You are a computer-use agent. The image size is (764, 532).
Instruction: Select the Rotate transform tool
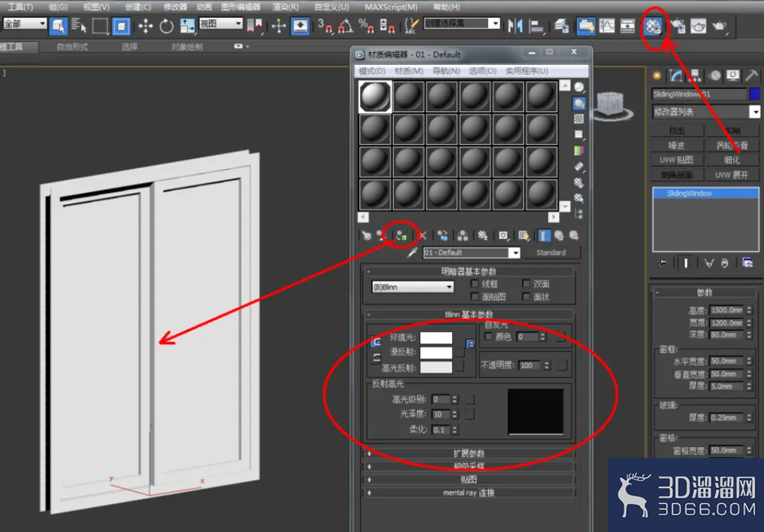[166, 26]
